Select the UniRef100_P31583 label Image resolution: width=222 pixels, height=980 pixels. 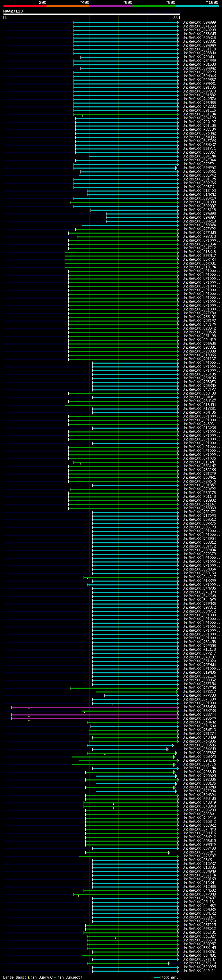199,65
